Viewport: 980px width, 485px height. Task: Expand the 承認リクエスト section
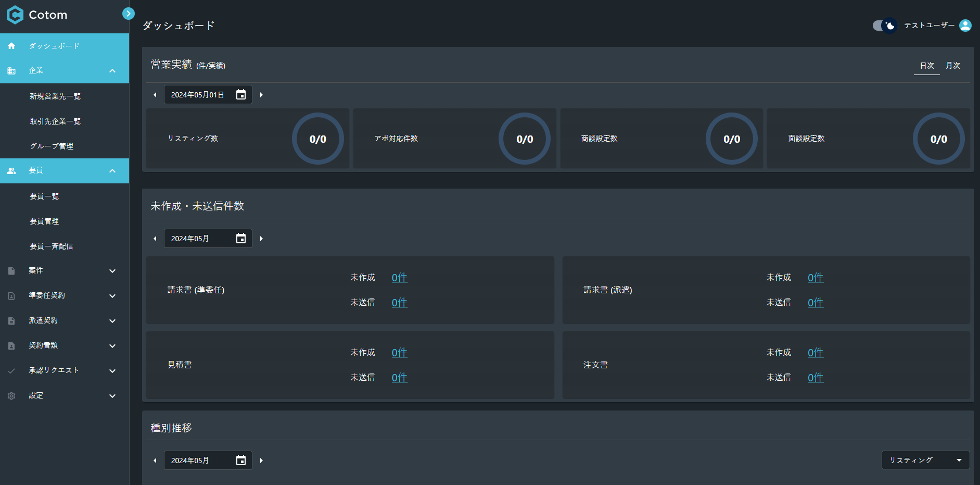coord(112,370)
